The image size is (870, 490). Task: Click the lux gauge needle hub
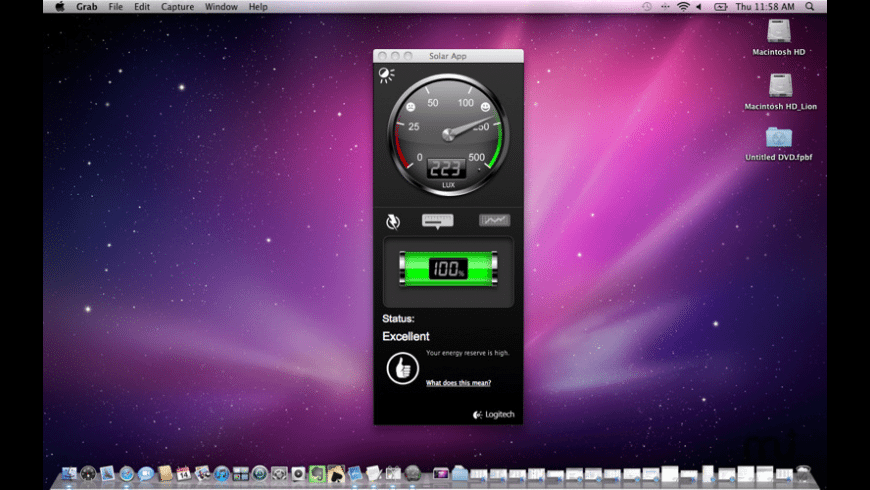448,134
